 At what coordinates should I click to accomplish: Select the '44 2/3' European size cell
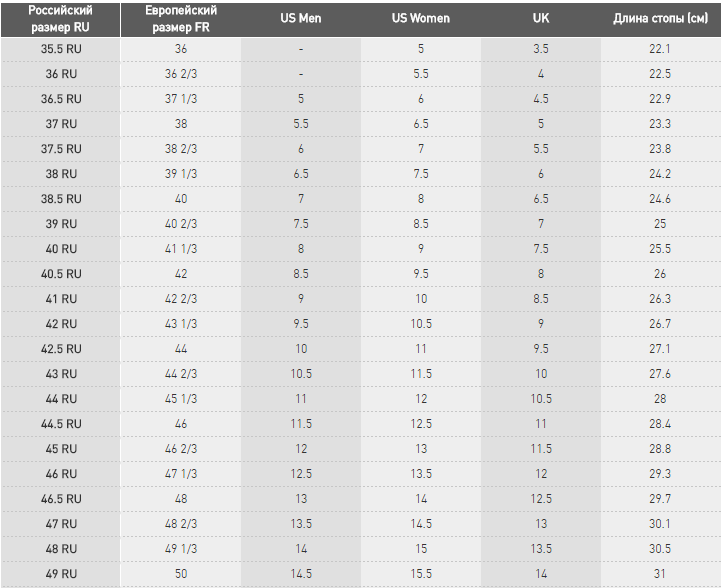[181, 374]
